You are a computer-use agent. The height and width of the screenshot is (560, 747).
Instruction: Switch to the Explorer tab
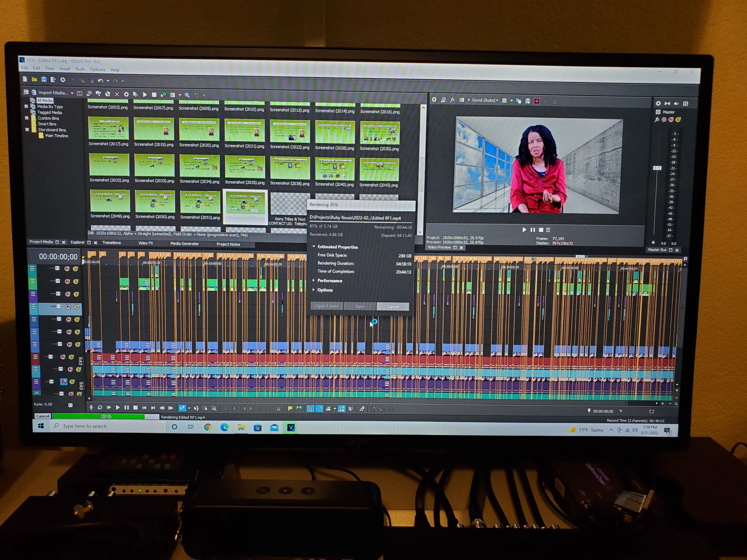coord(78,242)
